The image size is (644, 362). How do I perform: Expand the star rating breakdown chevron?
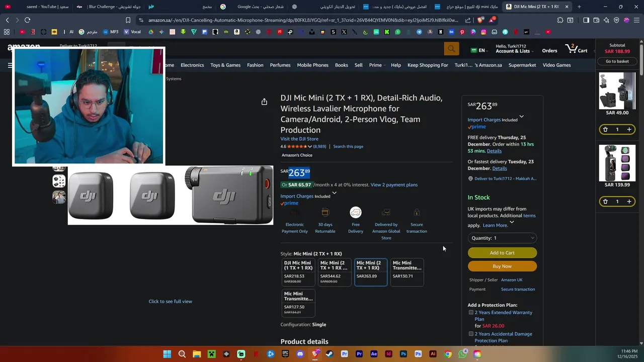[310, 146]
